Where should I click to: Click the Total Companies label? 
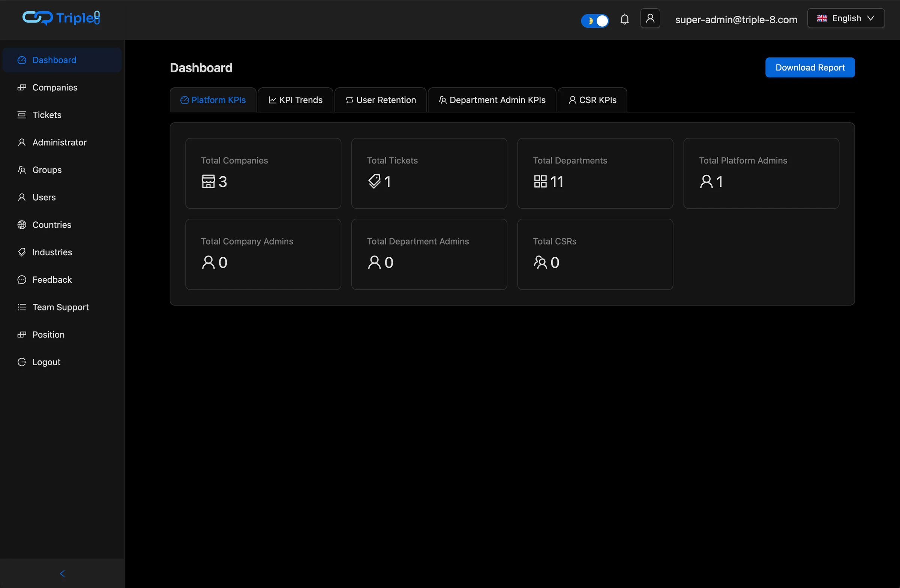[234, 160]
